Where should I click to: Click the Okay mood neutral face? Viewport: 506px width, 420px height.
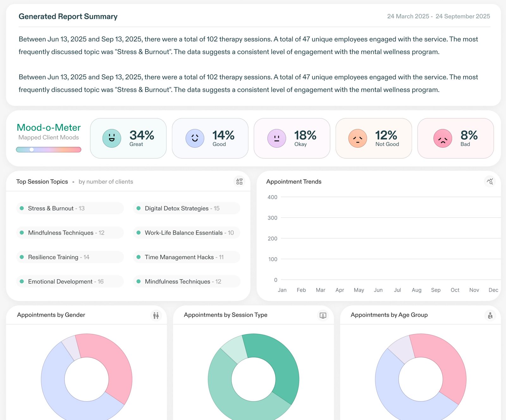(x=277, y=138)
